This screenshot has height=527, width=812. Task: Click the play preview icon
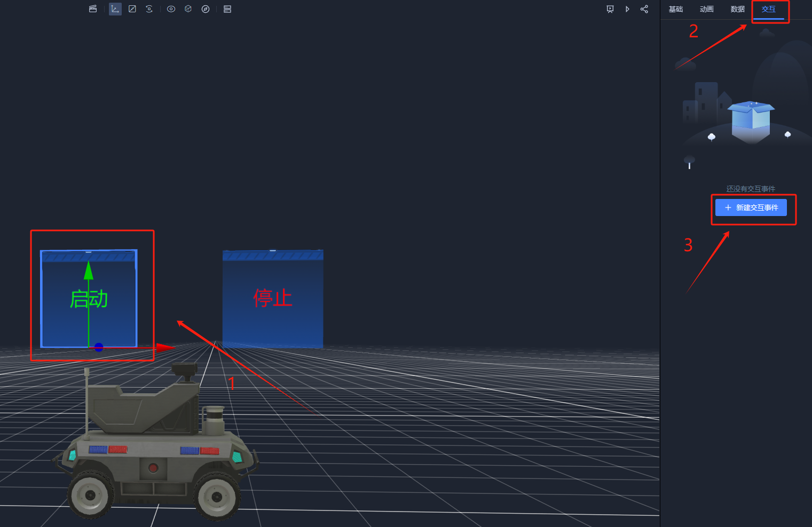pyautogui.click(x=627, y=9)
